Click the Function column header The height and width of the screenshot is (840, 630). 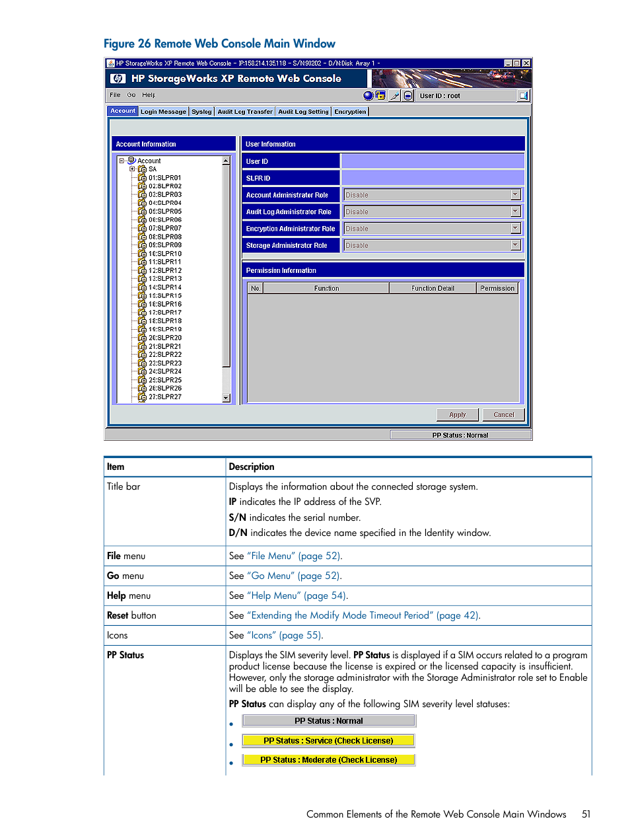tap(326, 288)
